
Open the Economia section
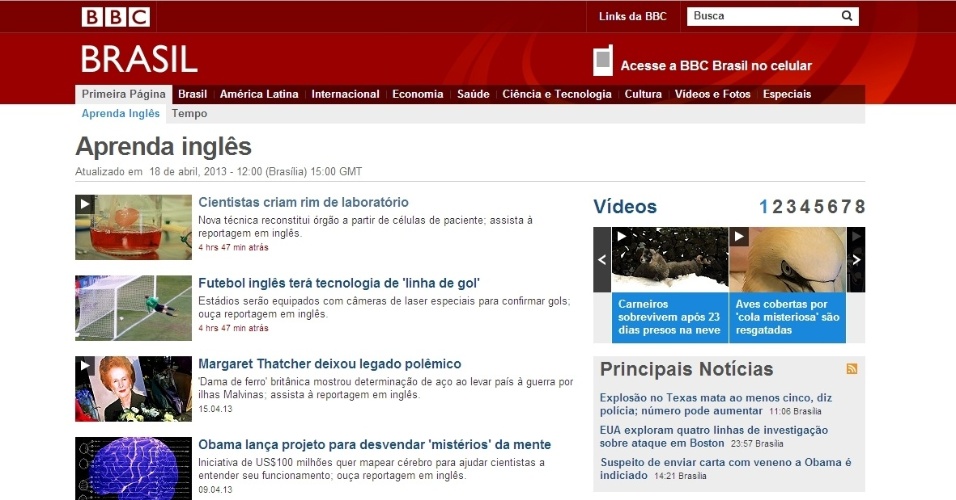[x=418, y=94]
